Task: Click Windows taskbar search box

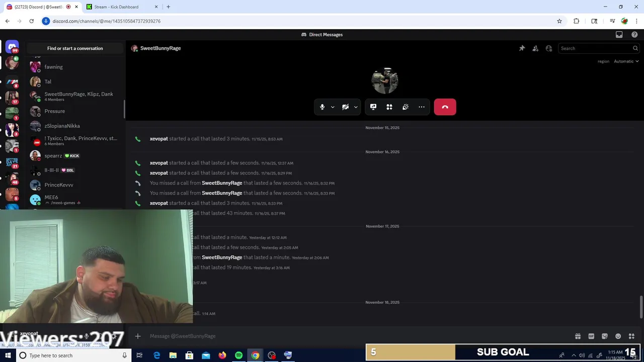Action: point(73,355)
